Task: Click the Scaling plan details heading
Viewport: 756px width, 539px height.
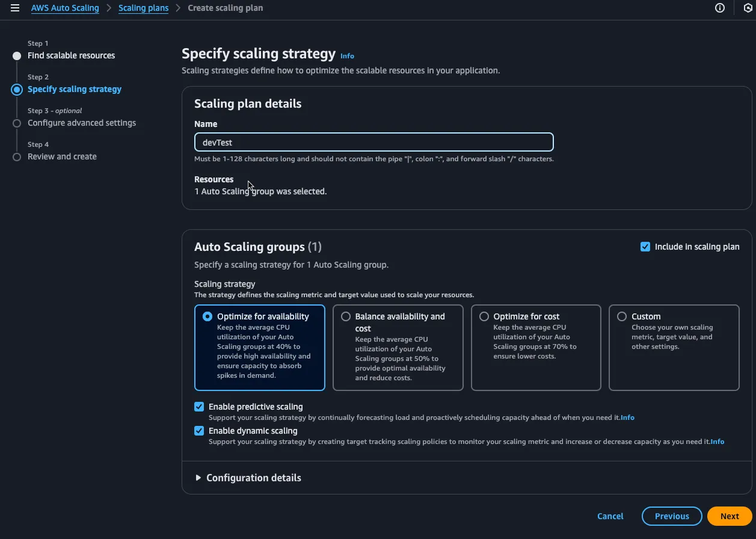Action: [248, 103]
